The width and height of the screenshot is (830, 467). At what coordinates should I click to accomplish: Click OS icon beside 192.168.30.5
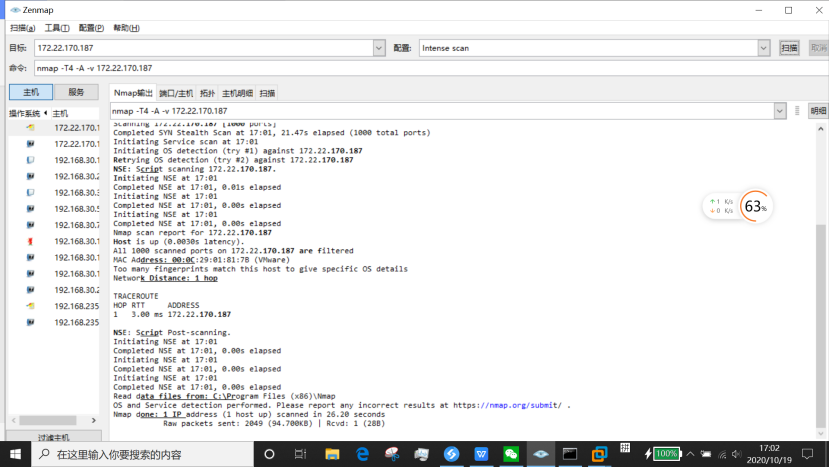30,209
